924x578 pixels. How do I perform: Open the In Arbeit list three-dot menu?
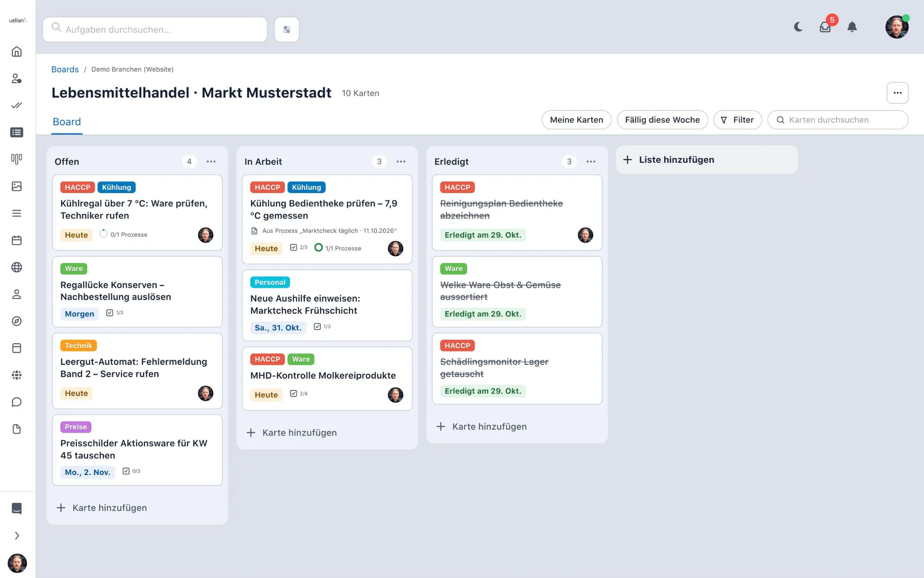(401, 161)
